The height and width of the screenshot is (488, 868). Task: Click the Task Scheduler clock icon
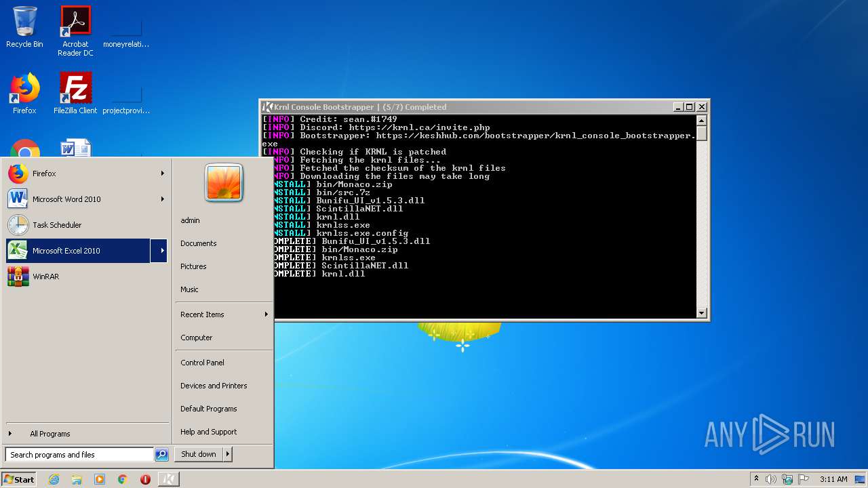coord(18,225)
